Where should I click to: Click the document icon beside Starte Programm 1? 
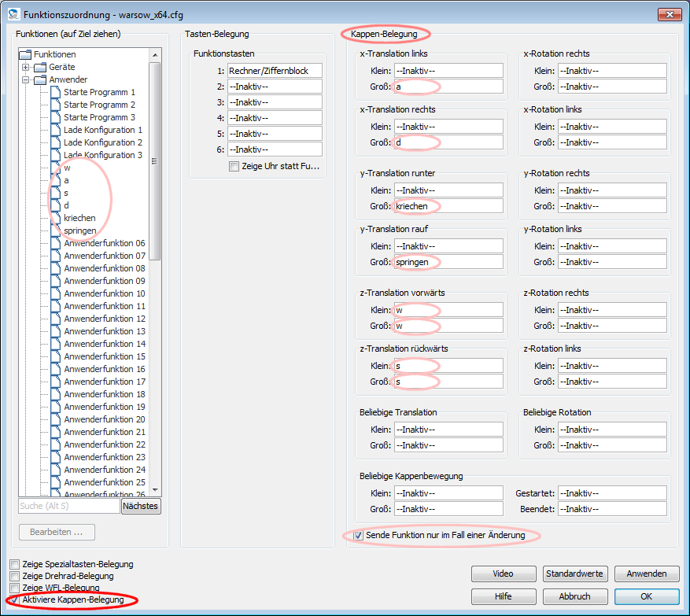point(55,92)
